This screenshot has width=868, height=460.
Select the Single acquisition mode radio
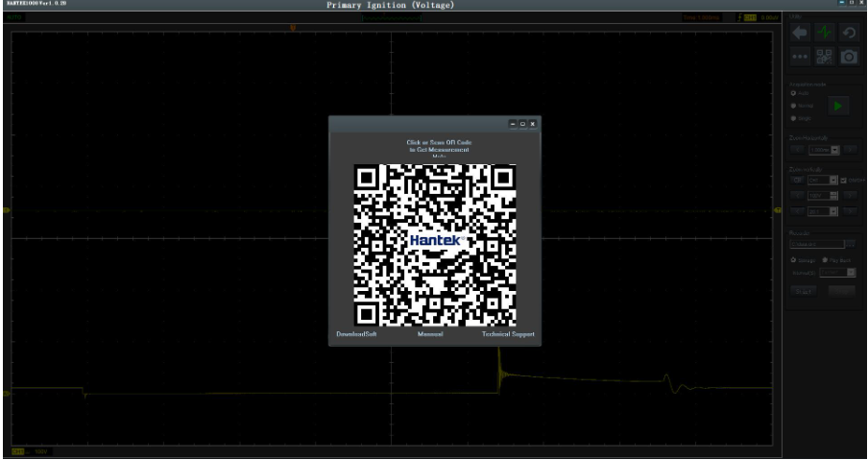(793, 118)
